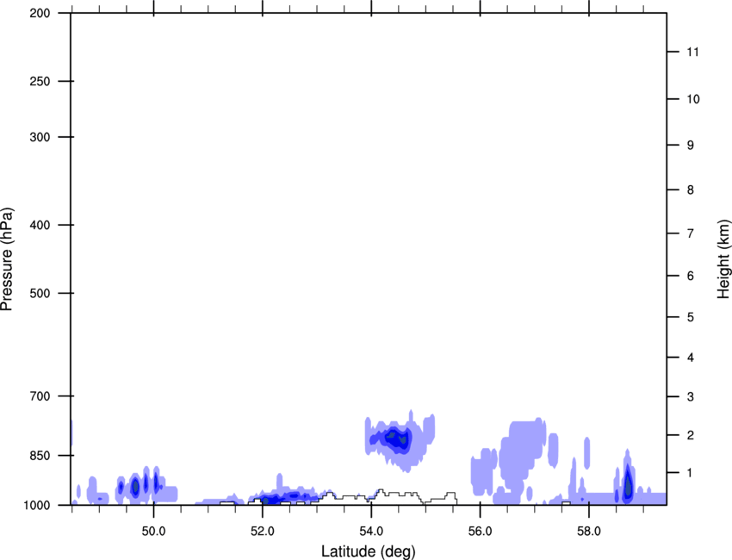This screenshot has height=560, width=732.
Task: Select the 500 pressure tick label
Action: coord(40,293)
